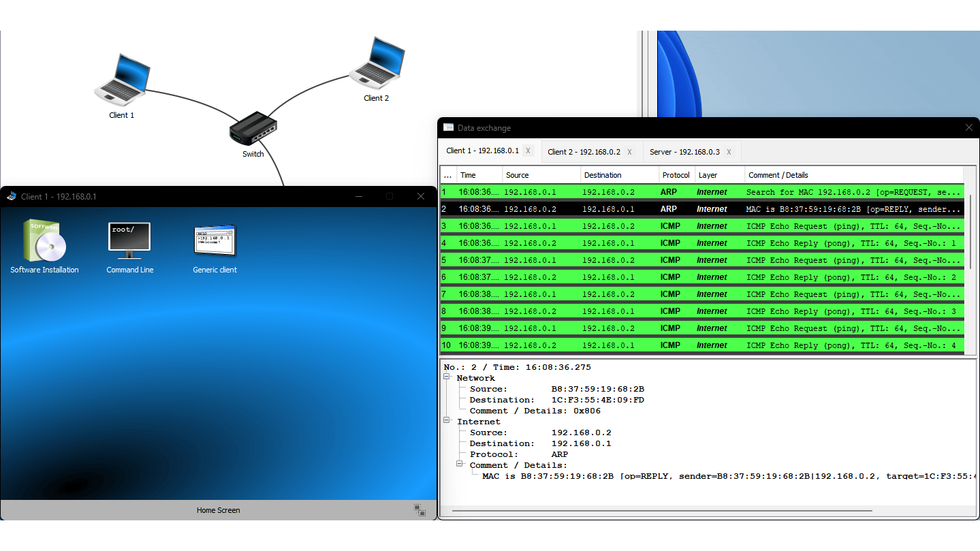Select the 'MAC is B8:37:59:19:68:2B' detail line

click(729, 476)
